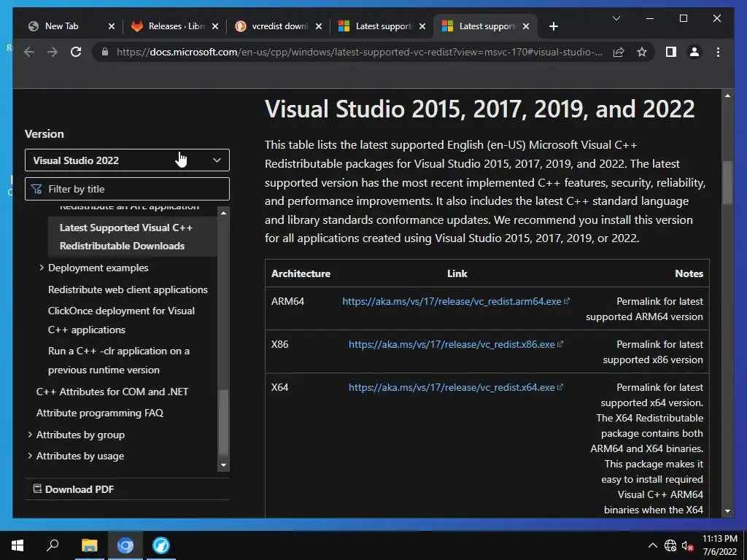Image resolution: width=747 pixels, height=560 pixels.
Task: Click the page scrollbar up arrow
Action: pyautogui.click(x=727, y=96)
